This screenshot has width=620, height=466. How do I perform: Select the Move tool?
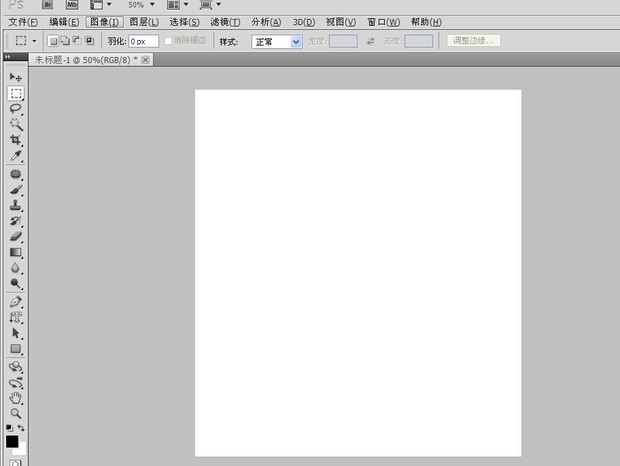15,77
